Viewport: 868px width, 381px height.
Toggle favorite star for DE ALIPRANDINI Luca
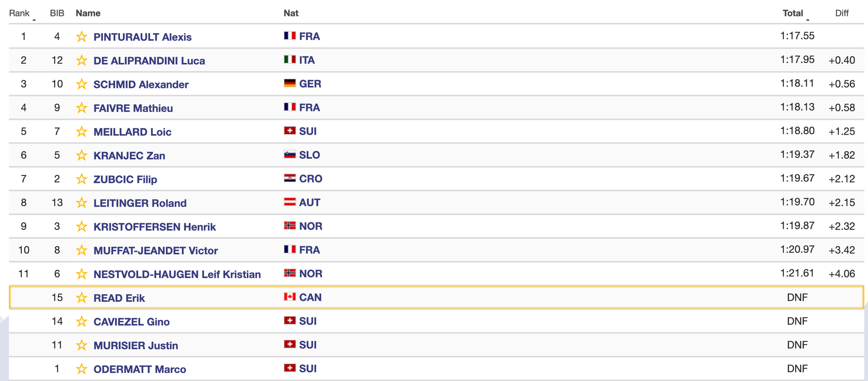tap(81, 61)
